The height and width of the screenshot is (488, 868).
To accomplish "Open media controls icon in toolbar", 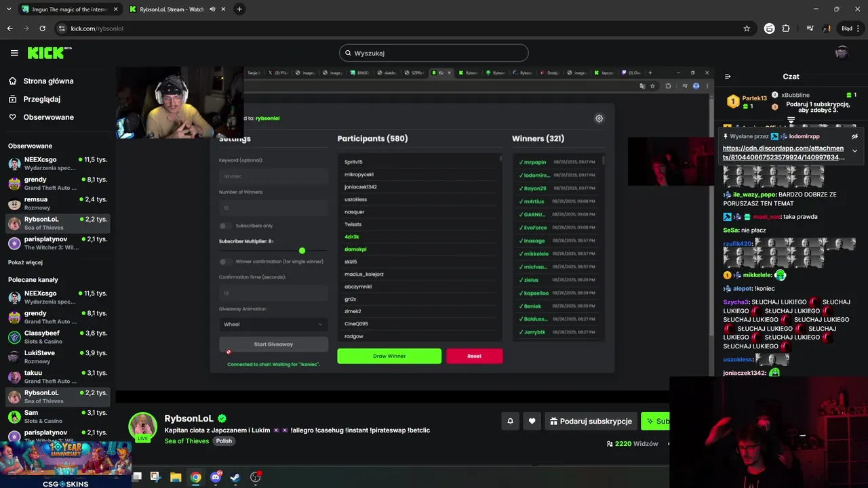I will [810, 28].
